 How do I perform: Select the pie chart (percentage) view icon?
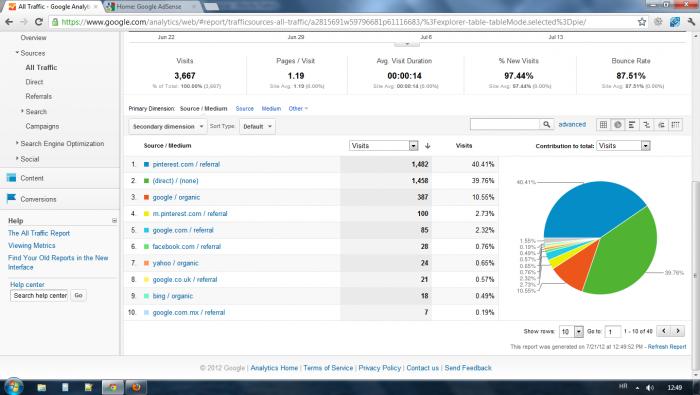[x=618, y=125]
